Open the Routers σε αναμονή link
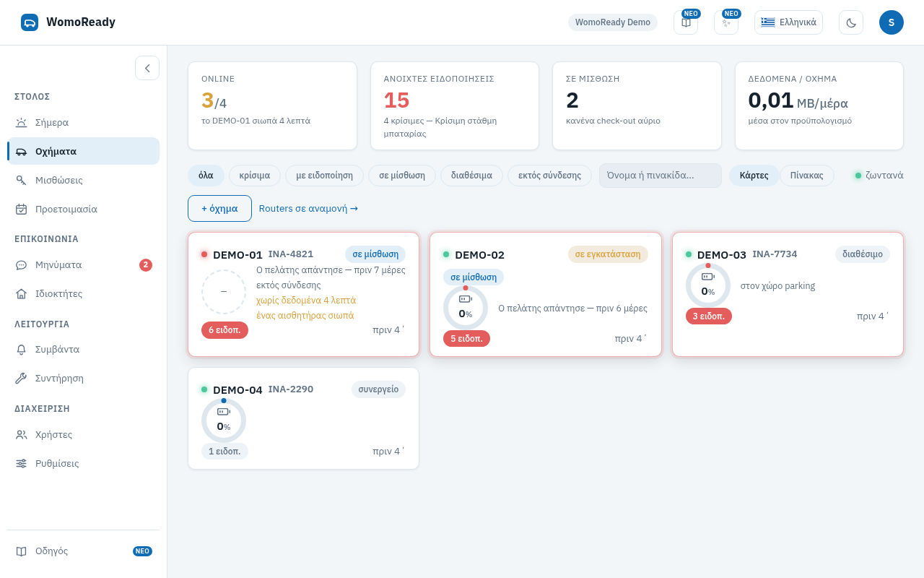This screenshot has width=924, height=578. 308,209
